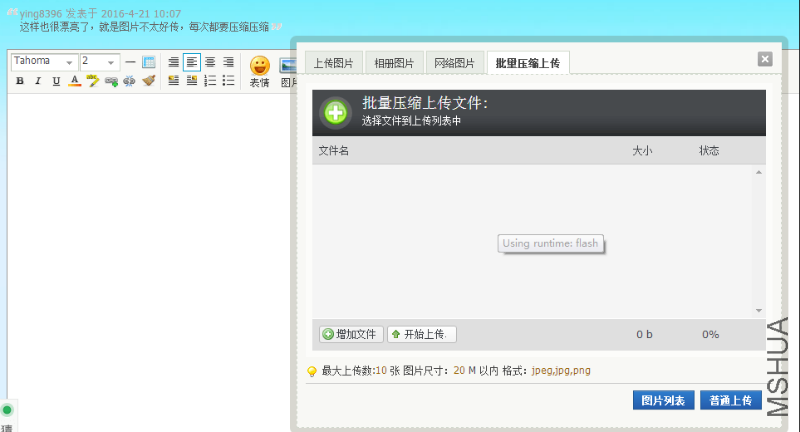Click the quoted ying8396 post header
The image size is (800, 432).
tap(101, 14)
